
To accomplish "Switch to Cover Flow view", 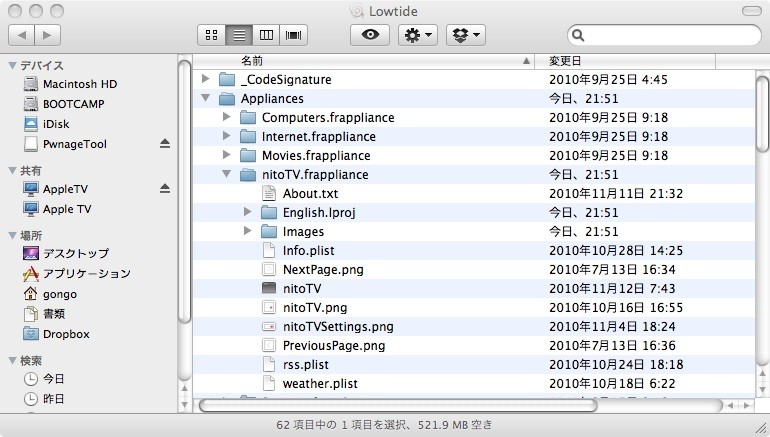I will 294,35.
